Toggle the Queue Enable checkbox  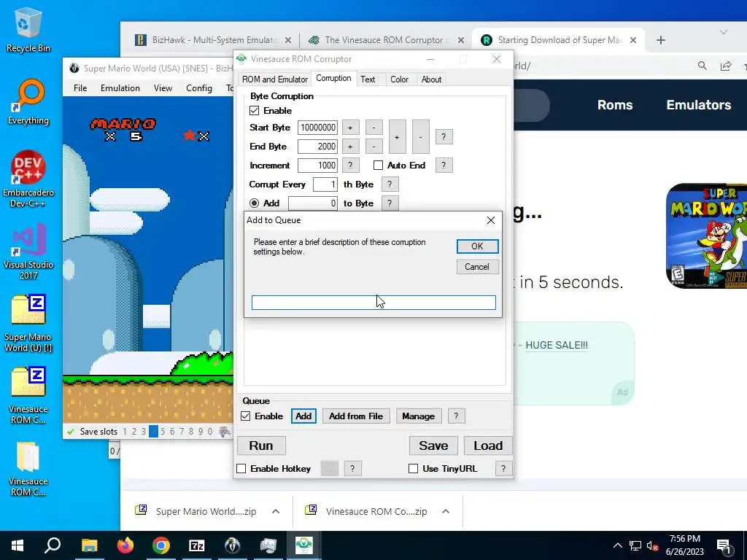point(245,416)
